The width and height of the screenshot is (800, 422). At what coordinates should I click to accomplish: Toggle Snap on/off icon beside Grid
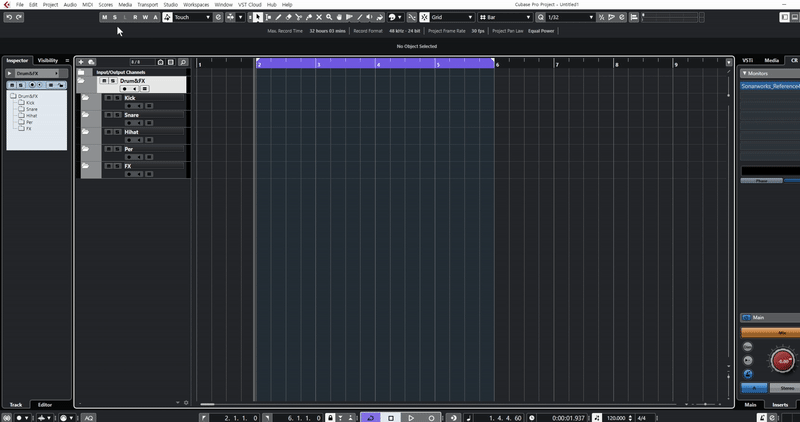(424, 17)
